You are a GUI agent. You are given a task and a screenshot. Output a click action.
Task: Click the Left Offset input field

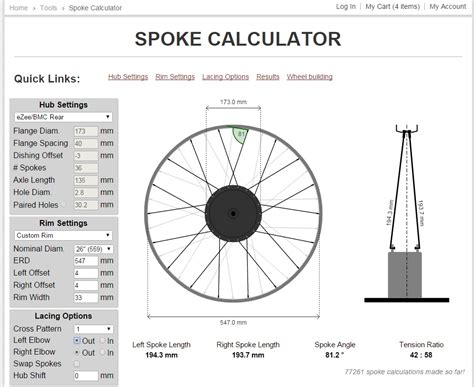point(86,273)
